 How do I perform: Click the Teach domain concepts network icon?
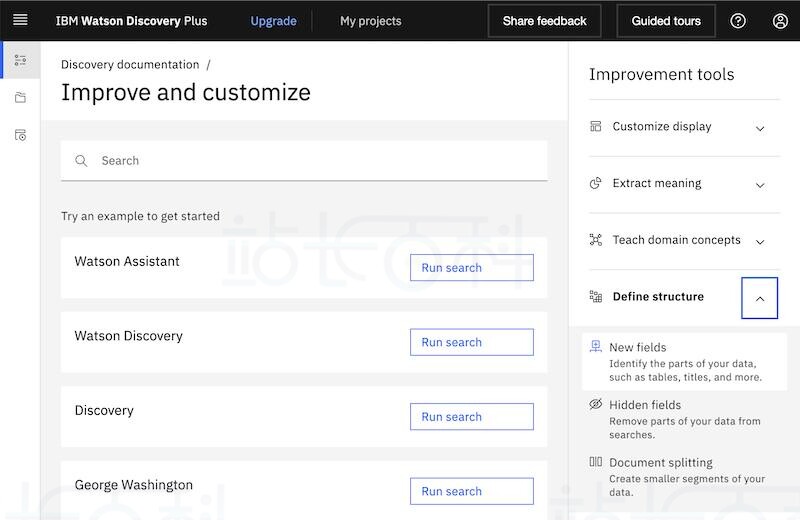click(x=595, y=240)
